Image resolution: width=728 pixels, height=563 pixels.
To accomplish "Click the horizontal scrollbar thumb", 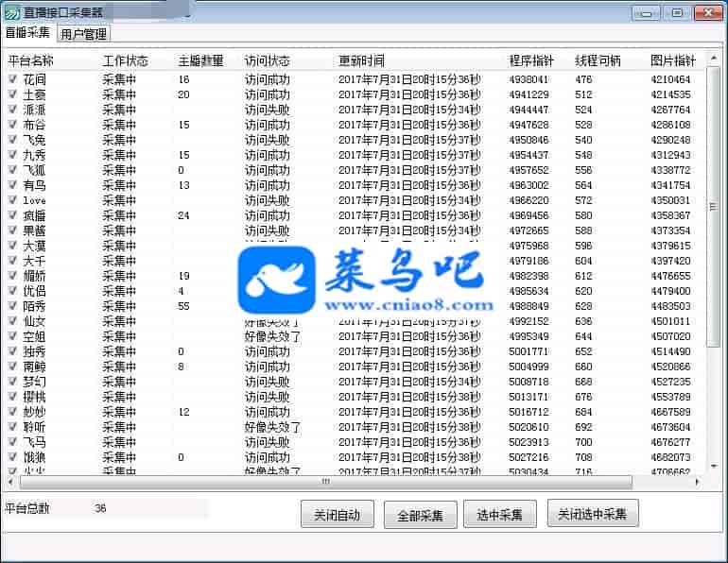I will 326,483.
